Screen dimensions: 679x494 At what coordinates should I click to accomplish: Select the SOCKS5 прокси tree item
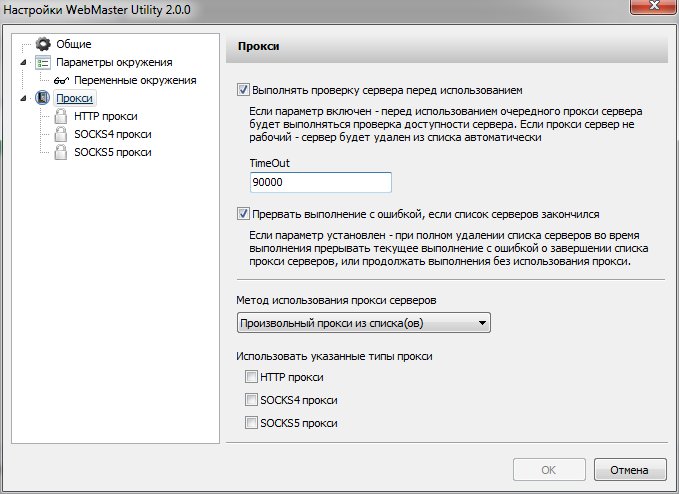[x=113, y=152]
